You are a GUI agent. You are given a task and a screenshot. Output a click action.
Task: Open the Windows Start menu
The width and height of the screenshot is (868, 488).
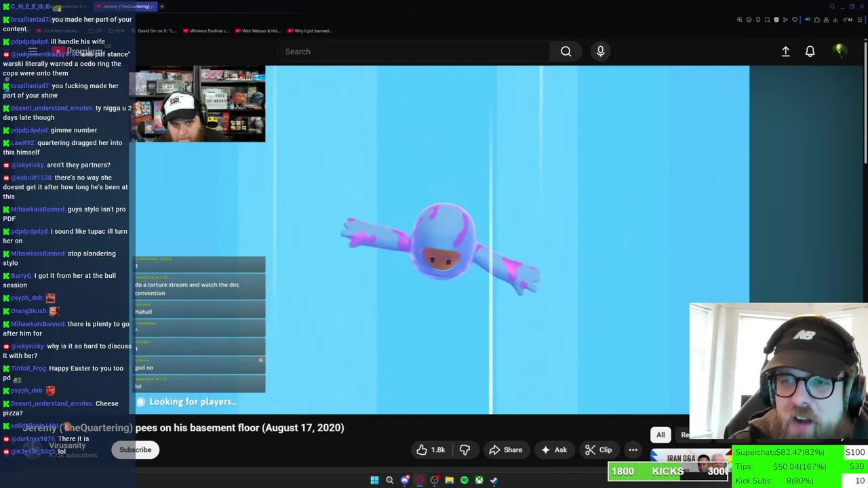pyautogui.click(x=374, y=480)
